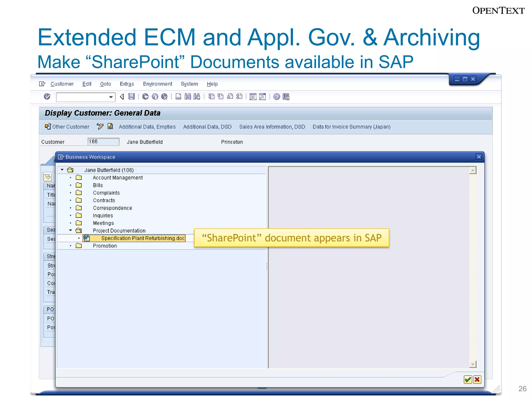Click the Other Customer button
The height and width of the screenshot is (399, 532).
(x=67, y=127)
